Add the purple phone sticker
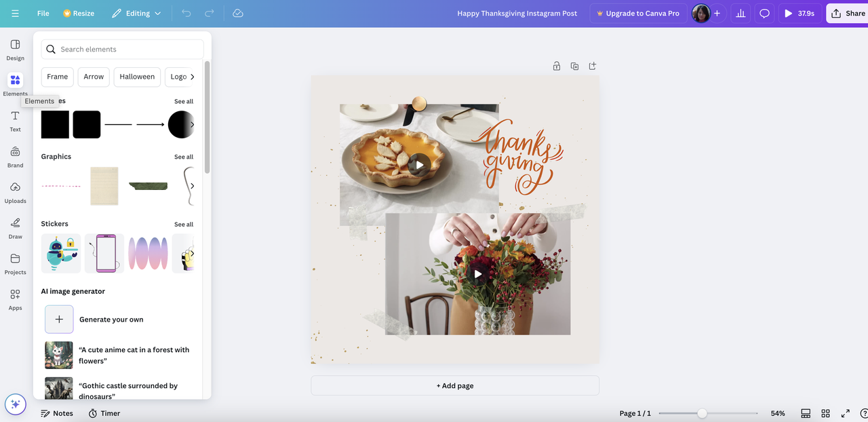This screenshot has width=868, height=422. click(x=104, y=254)
